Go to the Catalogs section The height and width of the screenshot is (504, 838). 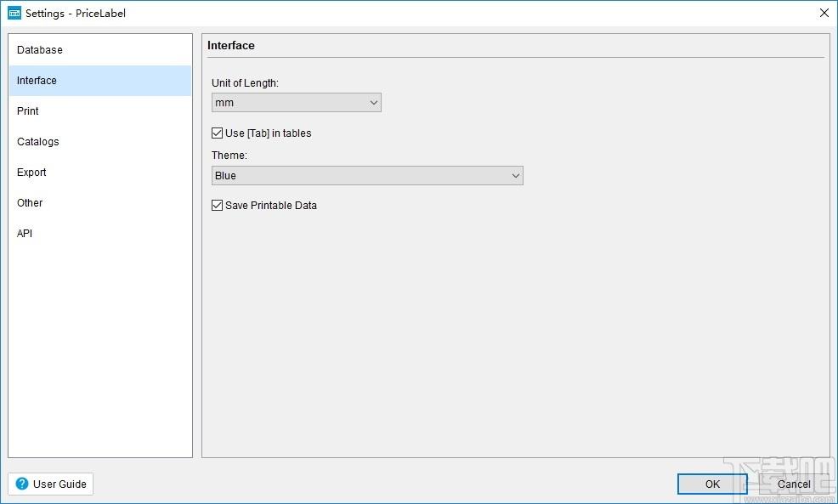coord(100,142)
